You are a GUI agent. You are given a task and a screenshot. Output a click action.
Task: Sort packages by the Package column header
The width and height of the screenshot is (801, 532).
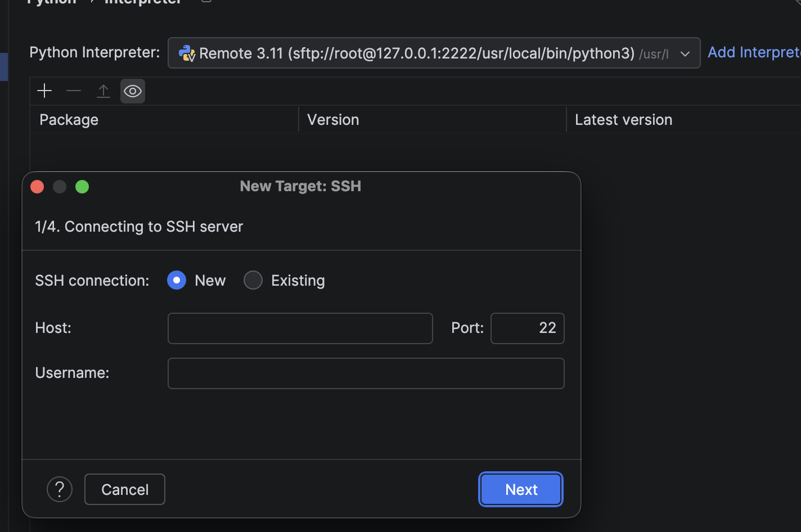(69, 119)
